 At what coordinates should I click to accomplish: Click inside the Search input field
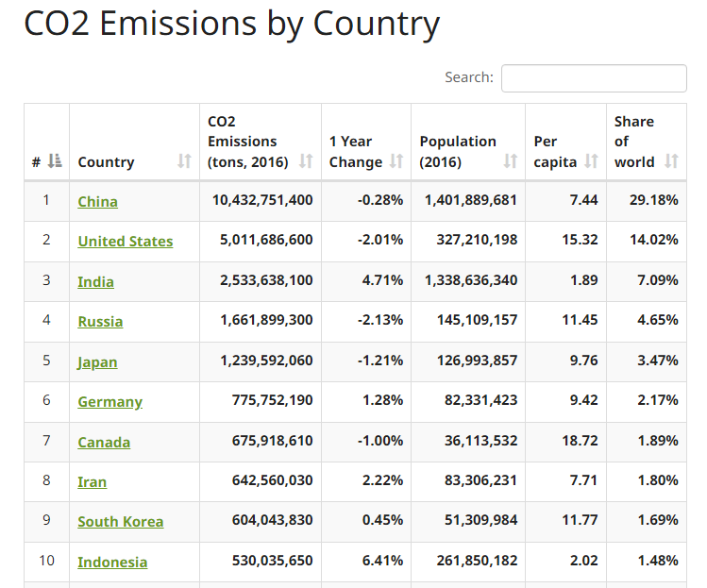coord(593,78)
